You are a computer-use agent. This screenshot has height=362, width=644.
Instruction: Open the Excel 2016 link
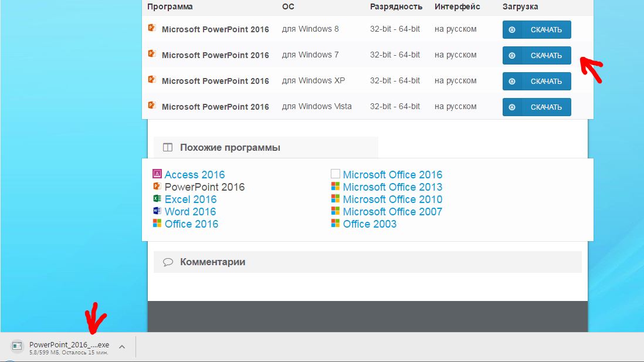click(x=191, y=199)
